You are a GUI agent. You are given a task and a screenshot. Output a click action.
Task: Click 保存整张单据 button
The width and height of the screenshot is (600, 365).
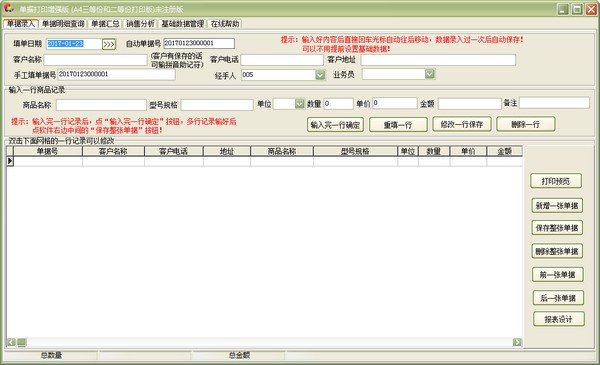[x=557, y=228]
